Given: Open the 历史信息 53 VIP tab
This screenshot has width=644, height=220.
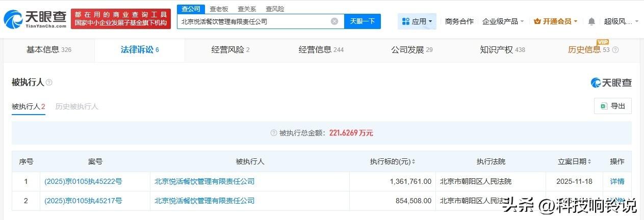Looking at the screenshot, I should [x=593, y=50].
